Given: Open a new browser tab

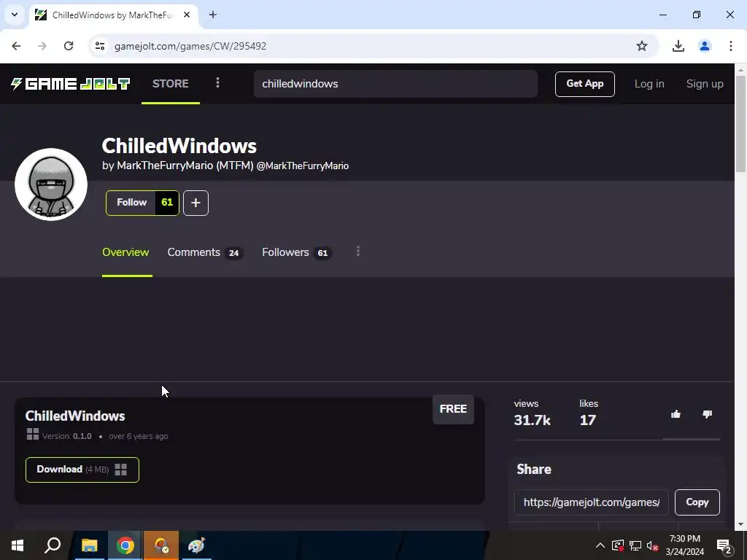Looking at the screenshot, I should 213,15.
